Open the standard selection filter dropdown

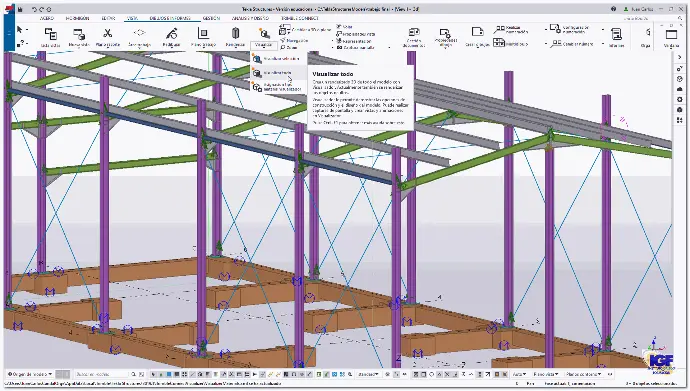(369, 374)
